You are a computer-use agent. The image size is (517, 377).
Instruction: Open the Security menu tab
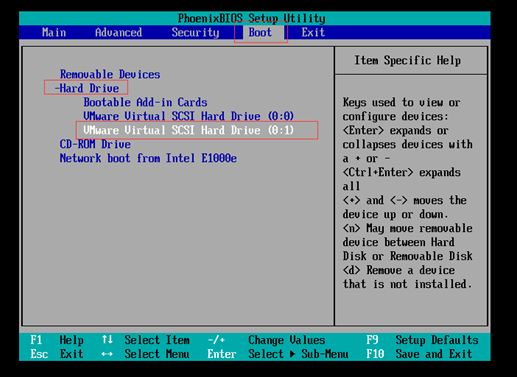[195, 32]
